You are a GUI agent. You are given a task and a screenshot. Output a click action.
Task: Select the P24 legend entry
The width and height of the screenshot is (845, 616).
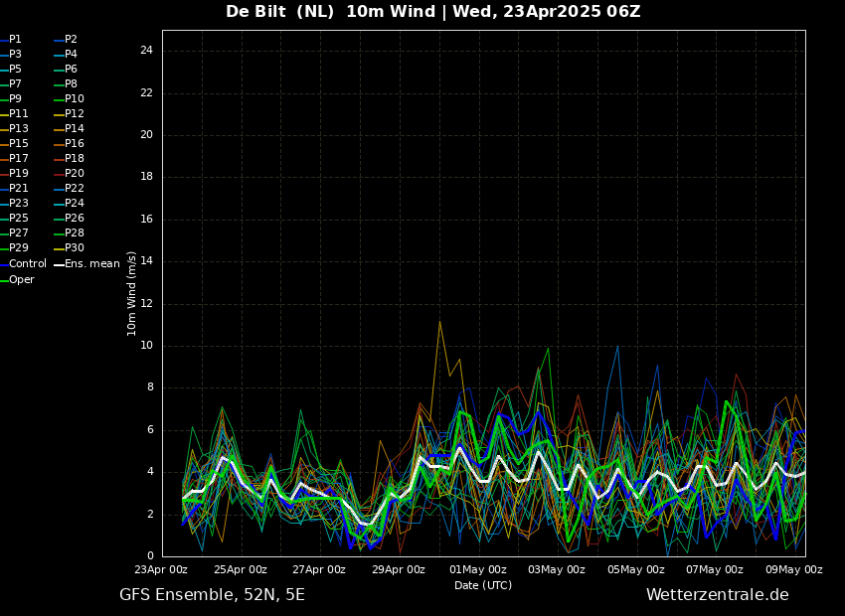coord(74,204)
